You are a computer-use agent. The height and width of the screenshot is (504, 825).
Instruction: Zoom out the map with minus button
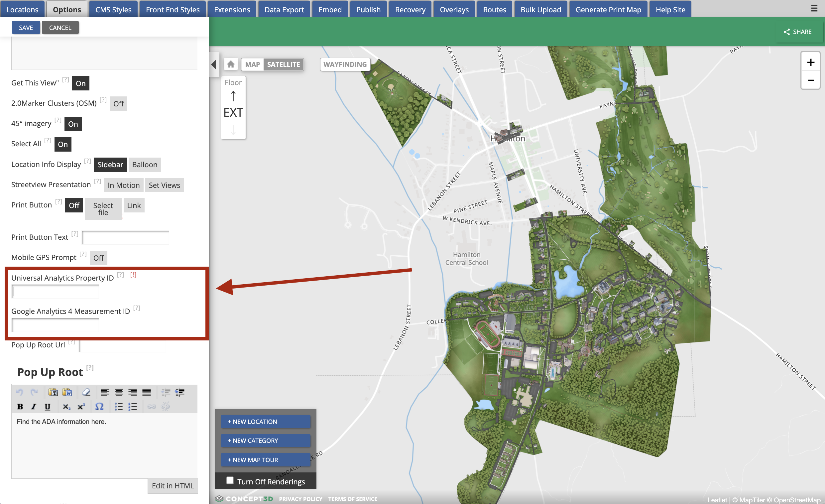(811, 80)
